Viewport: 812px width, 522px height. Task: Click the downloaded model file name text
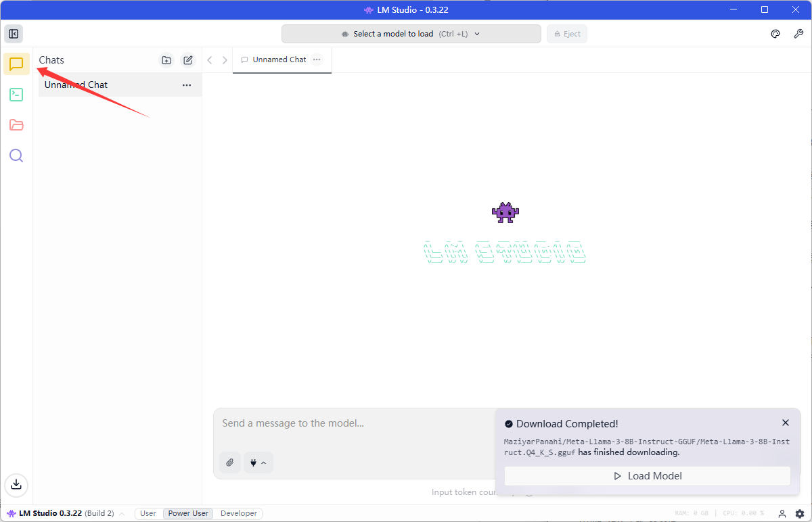coord(646,447)
